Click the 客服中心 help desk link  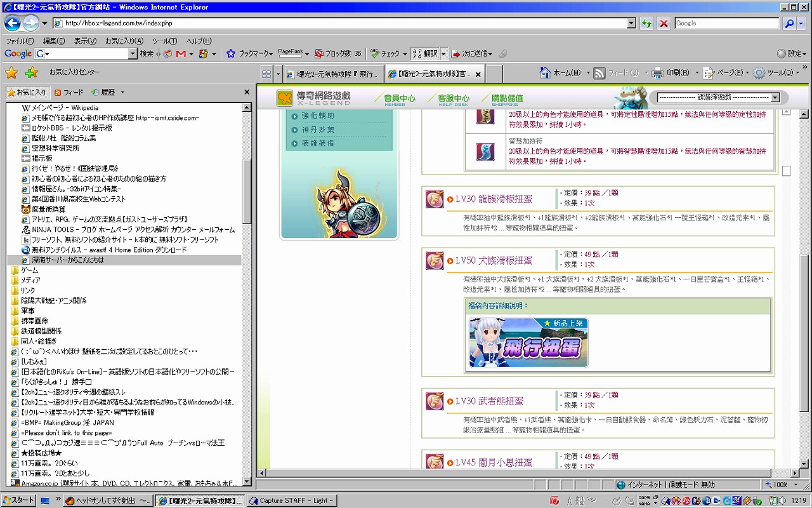tap(449, 98)
